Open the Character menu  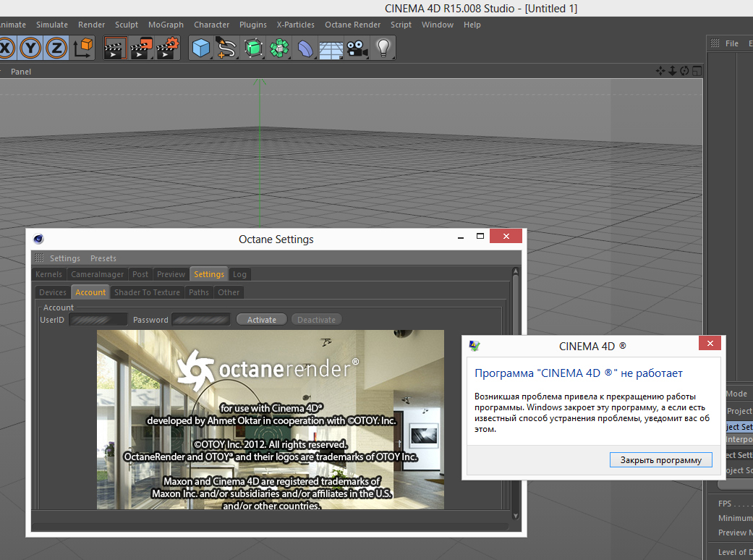211,25
